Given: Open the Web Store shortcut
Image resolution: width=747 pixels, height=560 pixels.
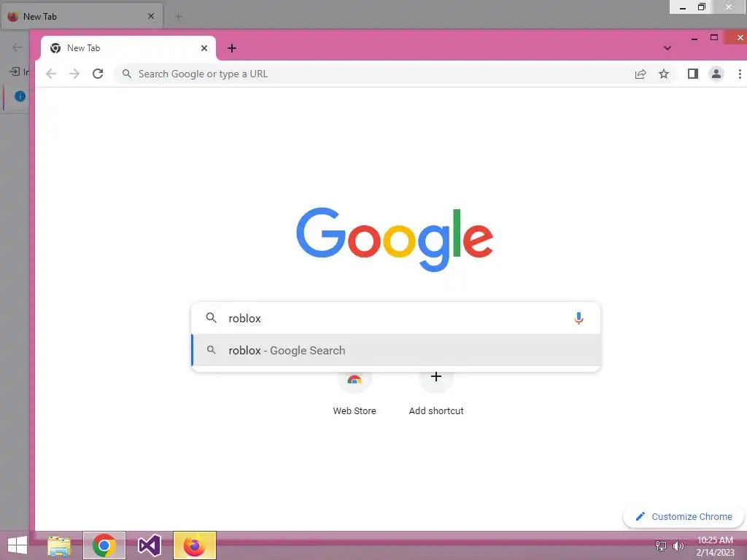Looking at the screenshot, I should click(355, 393).
